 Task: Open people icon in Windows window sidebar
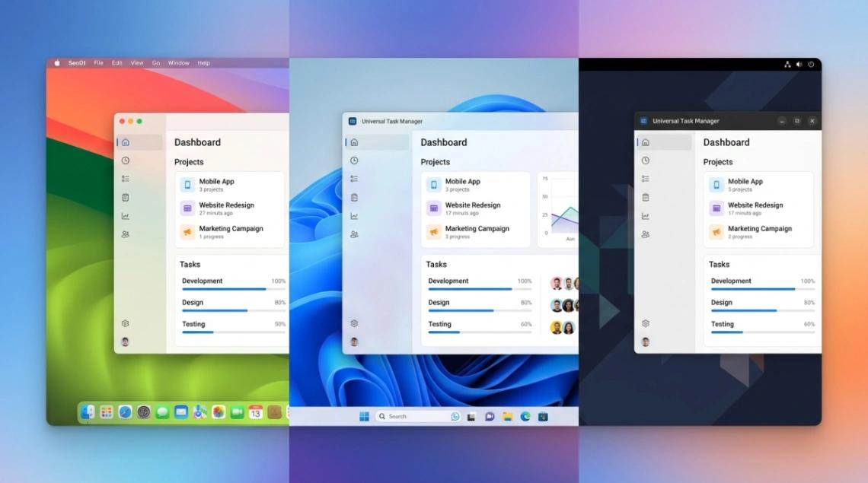tap(354, 234)
